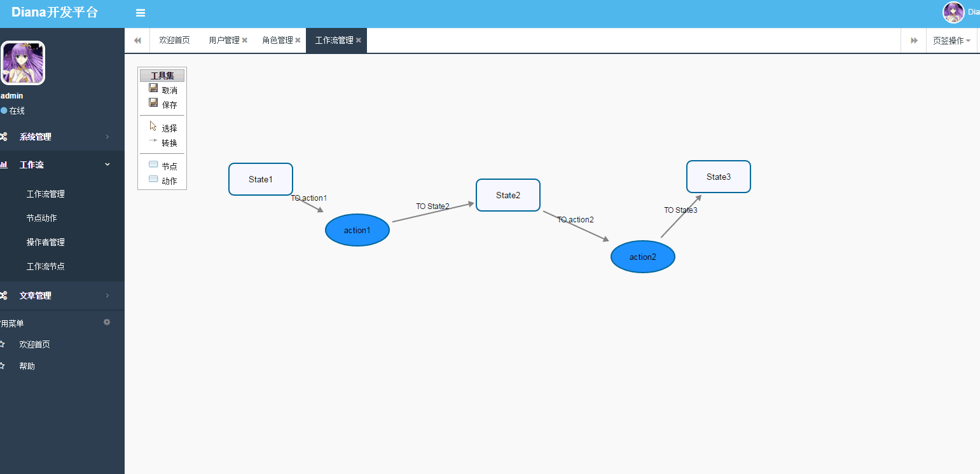The width and height of the screenshot is (980, 474).
Task: Toggle the sidebar hamburger menu icon
Action: pos(141,13)
